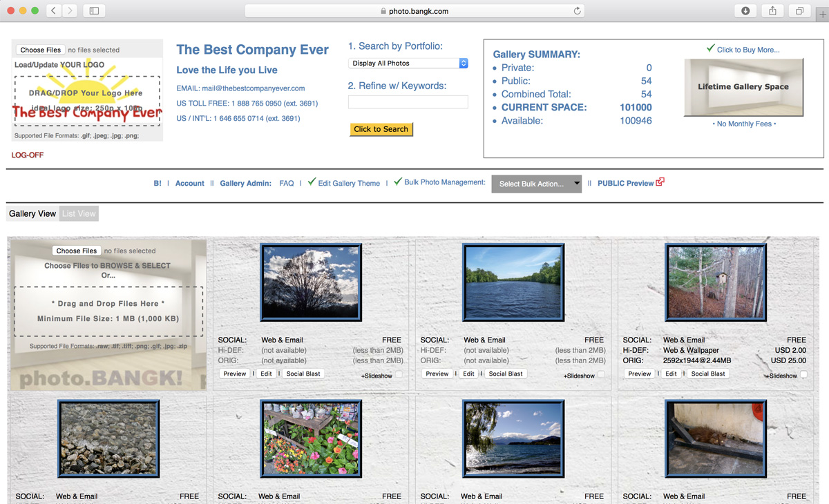Open the Safari downloads icon
This screenshot has width=829, height=504.
tap(745, 11)
